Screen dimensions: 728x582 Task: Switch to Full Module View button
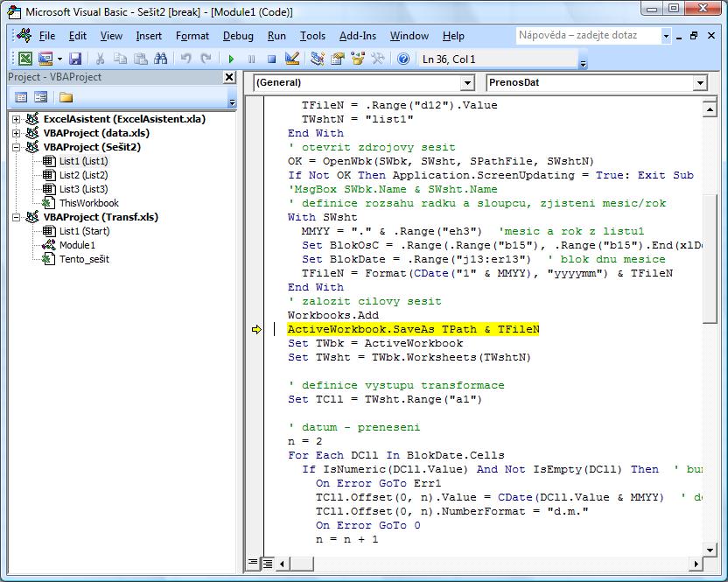click(268, 563)
